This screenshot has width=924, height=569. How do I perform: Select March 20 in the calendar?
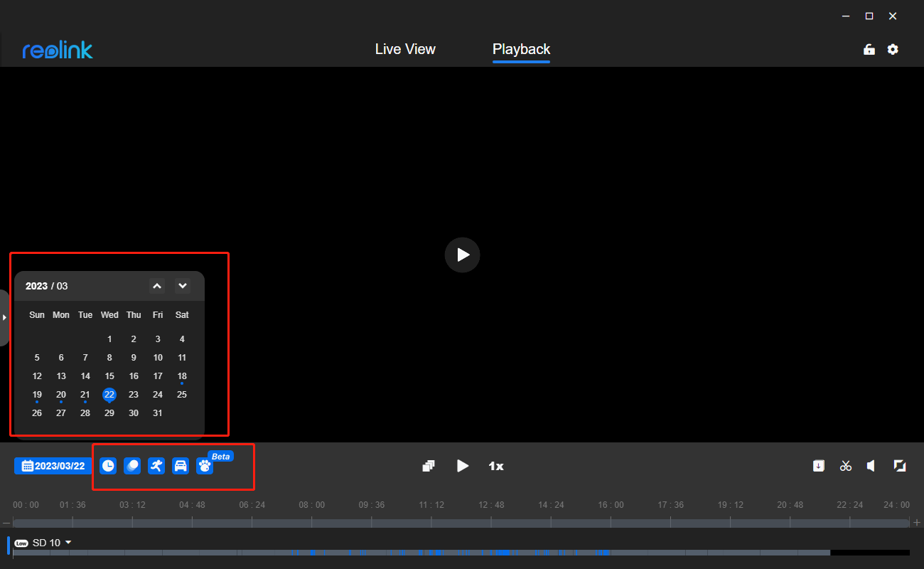point(61,395)
